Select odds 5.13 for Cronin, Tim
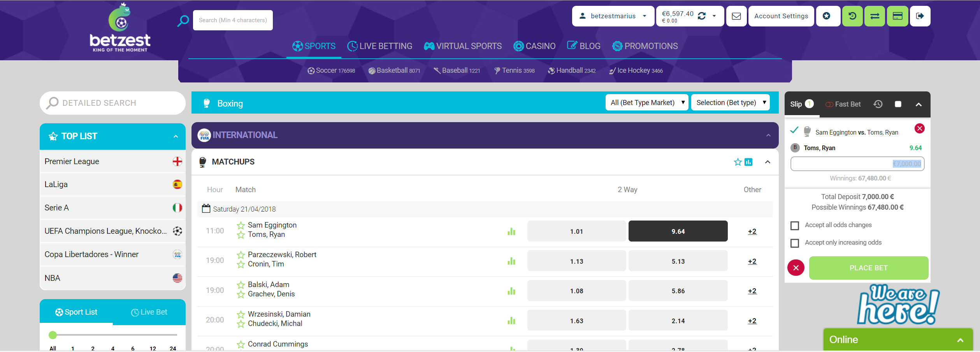 tap(678, 261)
